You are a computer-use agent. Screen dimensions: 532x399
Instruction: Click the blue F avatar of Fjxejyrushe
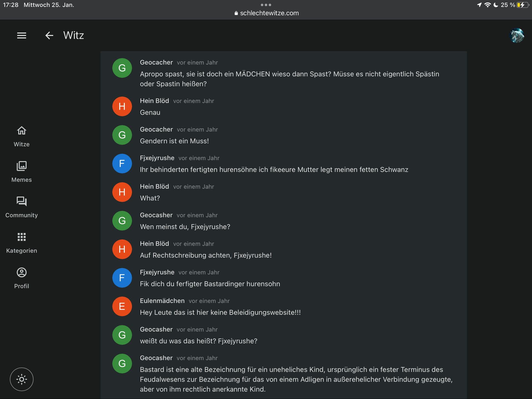tap(122, 163)
